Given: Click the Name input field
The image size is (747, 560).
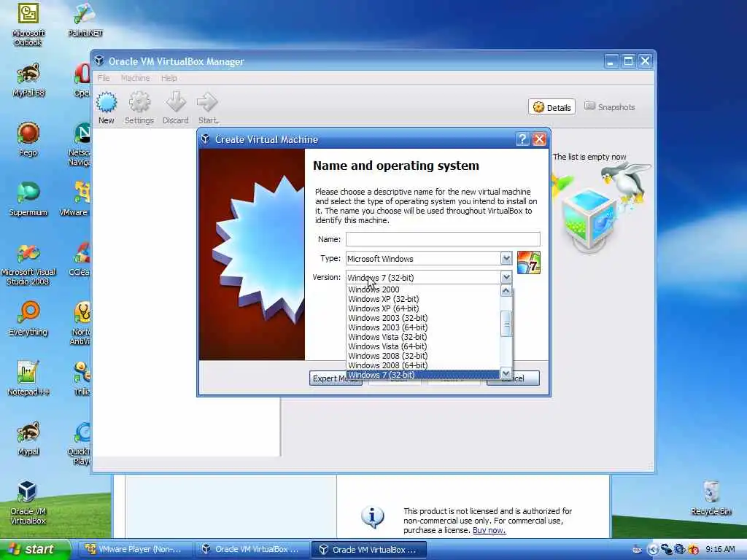Looking at the screenshot, I should click(x=443, y=239).
